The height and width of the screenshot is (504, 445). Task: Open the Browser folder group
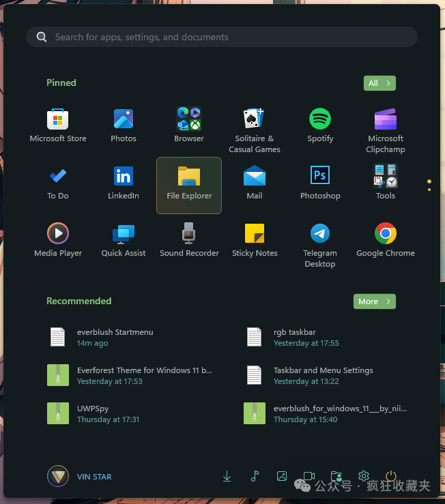tap(189, 126)
